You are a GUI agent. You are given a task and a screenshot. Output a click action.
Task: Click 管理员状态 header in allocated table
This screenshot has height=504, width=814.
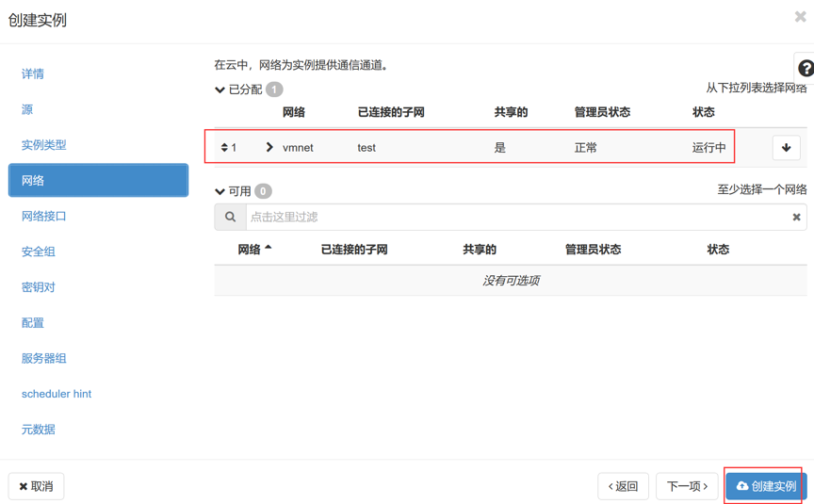click(602, 112)
